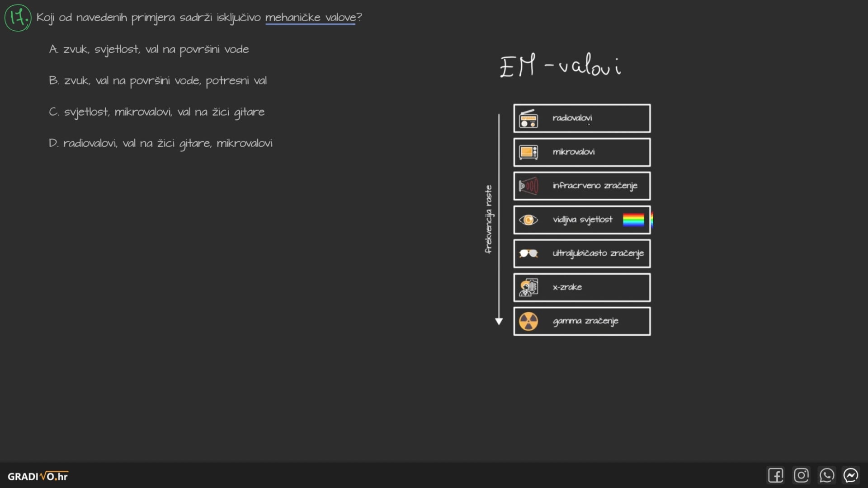Click the GradiVO.hr logo icon
This screenshot has width=868, height=488.
38,476
